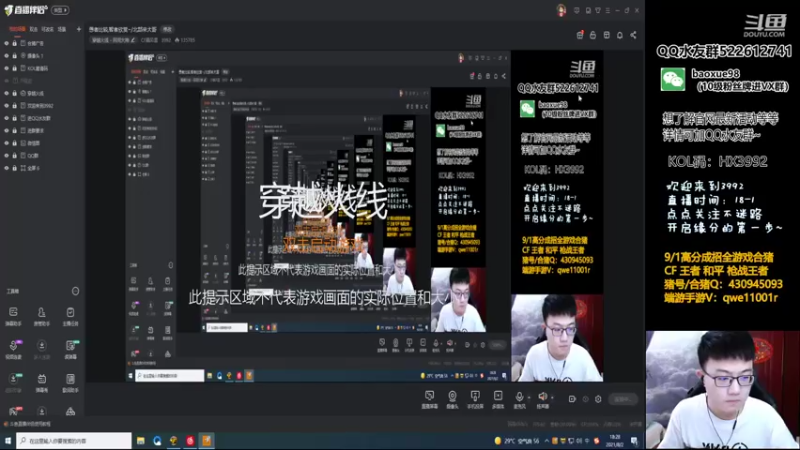Click the Windows Start button

tap(8, 441)
